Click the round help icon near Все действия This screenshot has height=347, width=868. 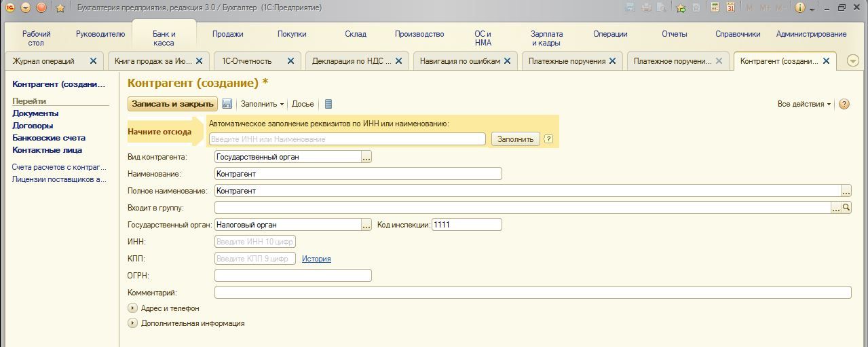pos(844,104)
